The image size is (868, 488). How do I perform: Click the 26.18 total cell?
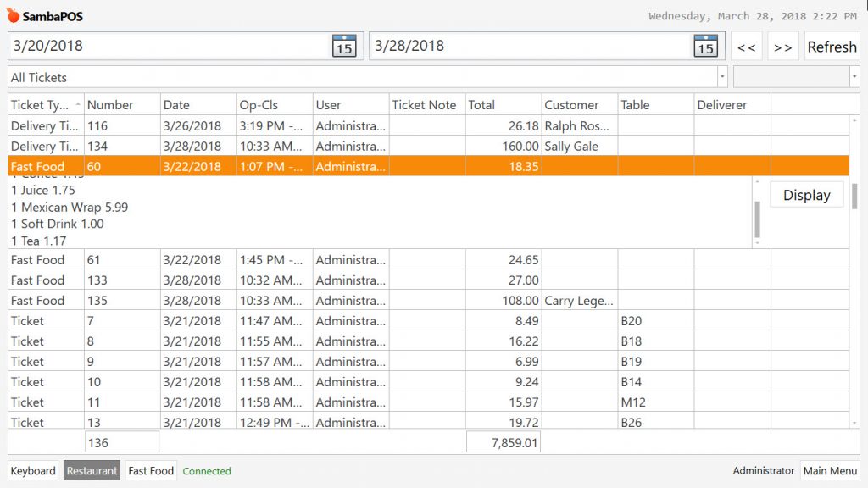click(x=504, y=125)
